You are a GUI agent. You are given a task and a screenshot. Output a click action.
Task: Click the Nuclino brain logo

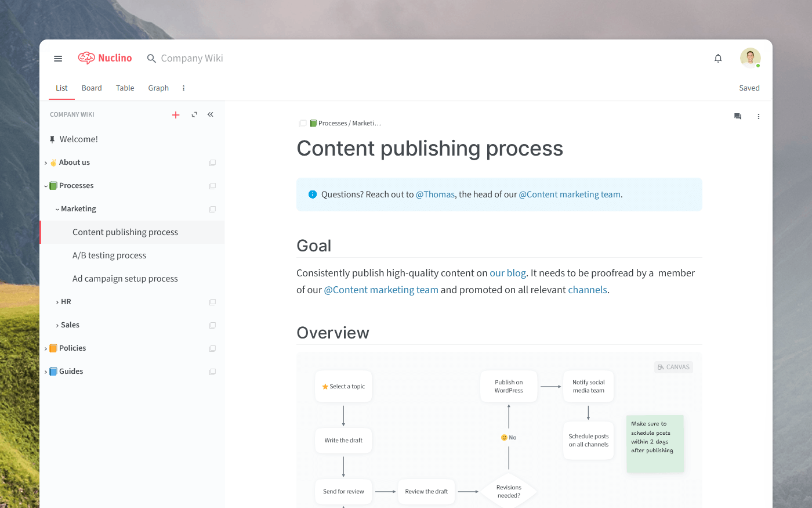[x=86, y=58]
